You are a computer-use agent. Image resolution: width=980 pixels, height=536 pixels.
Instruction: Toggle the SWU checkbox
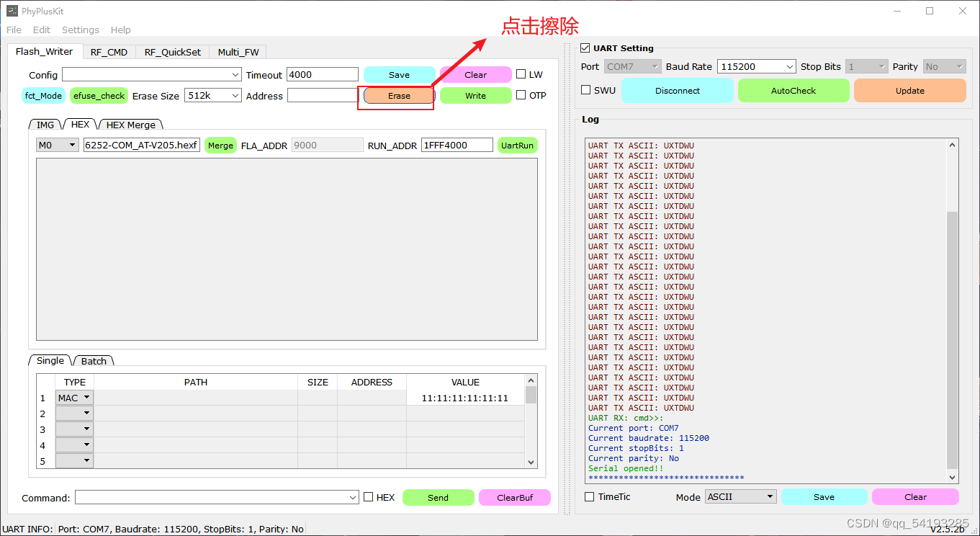586,90
